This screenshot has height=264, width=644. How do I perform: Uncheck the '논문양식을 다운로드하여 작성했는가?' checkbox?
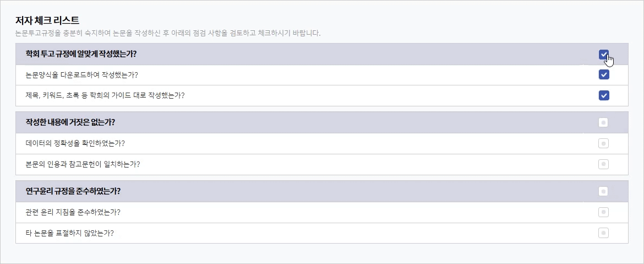[x=603, y=74]
